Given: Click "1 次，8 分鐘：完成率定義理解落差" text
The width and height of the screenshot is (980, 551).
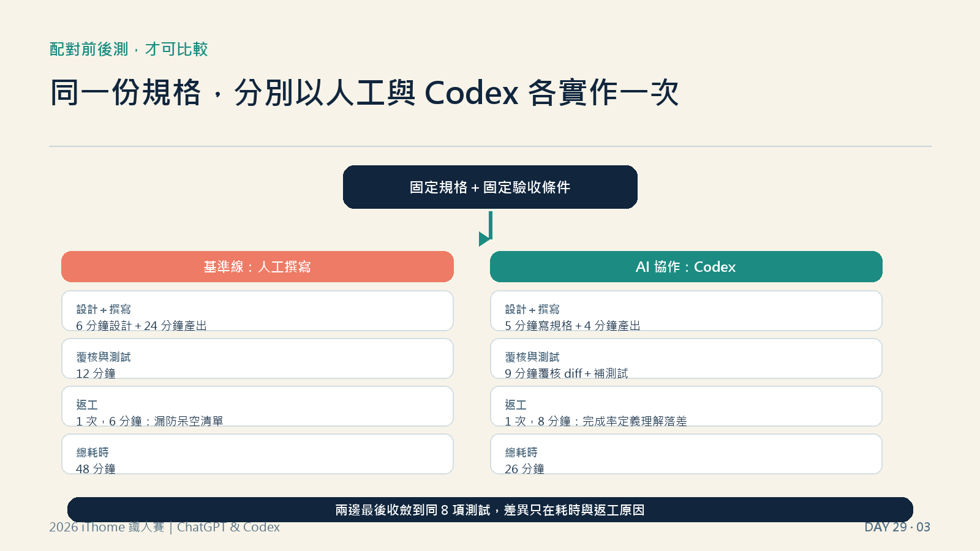Looking at the screenshot, I should pos(596,421).
